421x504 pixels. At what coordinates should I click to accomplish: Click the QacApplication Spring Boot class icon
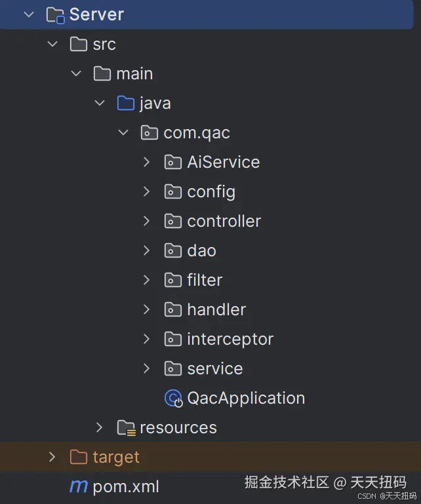pos(173,398)
